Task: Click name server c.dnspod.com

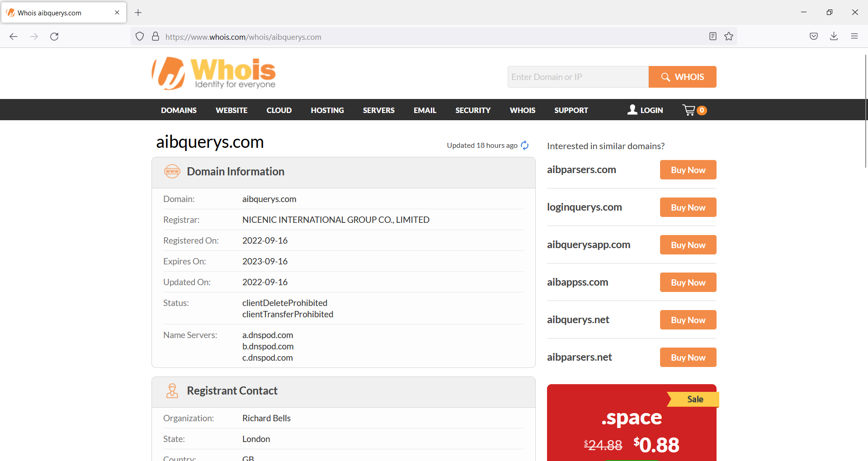Action: [268, 358]
